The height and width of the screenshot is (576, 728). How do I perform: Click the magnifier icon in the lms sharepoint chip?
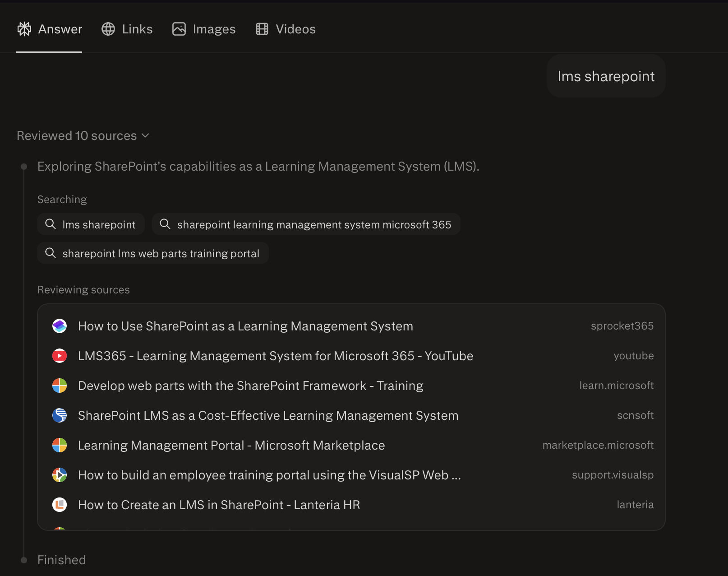50,224
